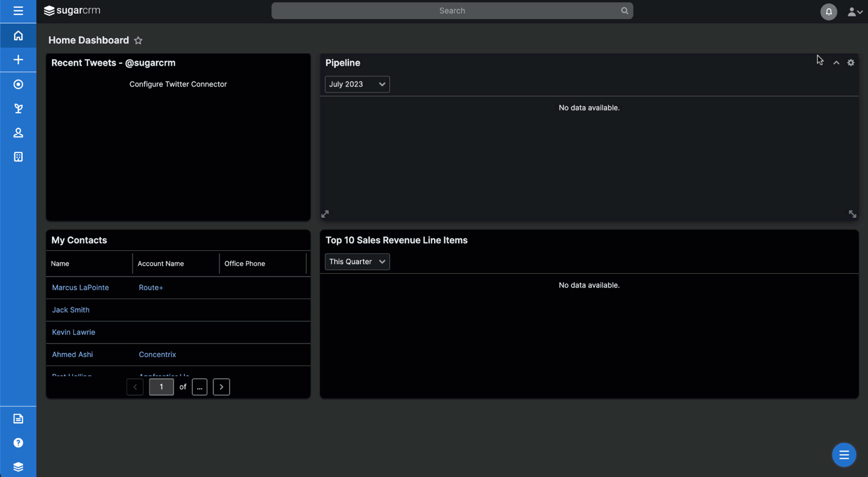
Task: Open the user profile menu
Action: [x=855, y=11]
